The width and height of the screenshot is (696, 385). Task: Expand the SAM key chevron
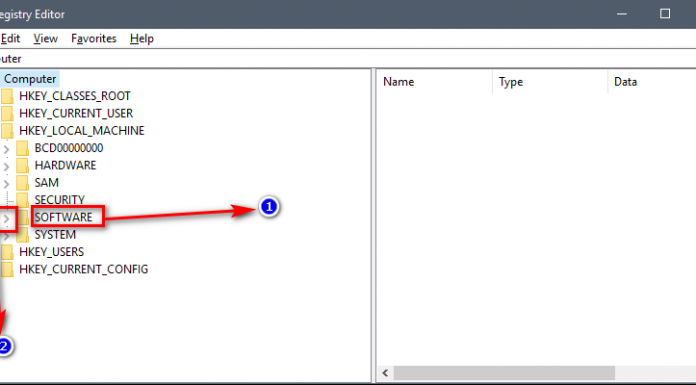[6, 184]
